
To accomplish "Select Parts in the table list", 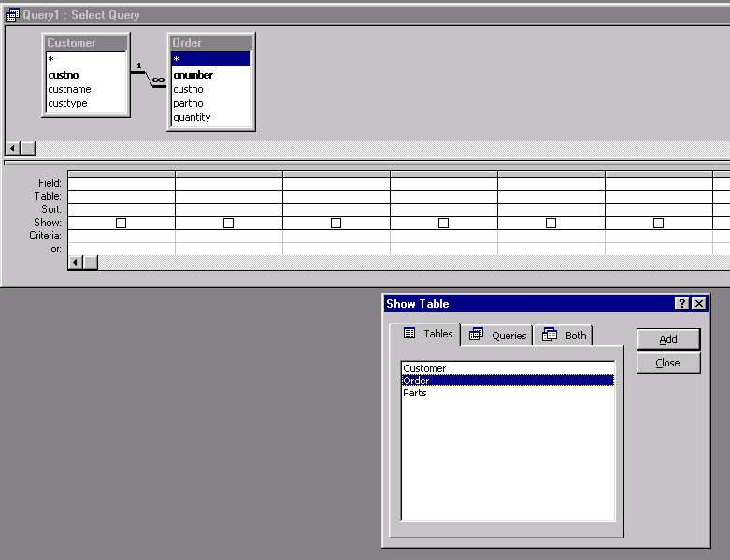I will point(415,393).
